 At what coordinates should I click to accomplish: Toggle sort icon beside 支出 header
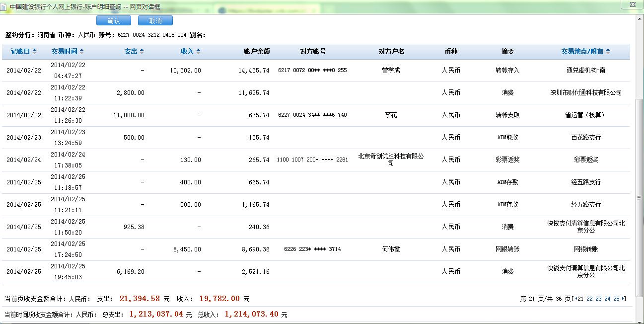click(x=142, y=52)
